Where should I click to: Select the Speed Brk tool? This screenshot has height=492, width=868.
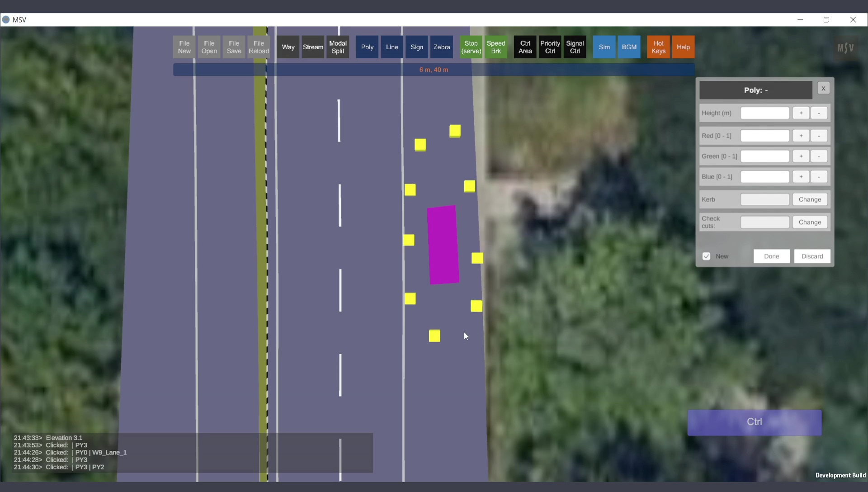coord(496,47)
